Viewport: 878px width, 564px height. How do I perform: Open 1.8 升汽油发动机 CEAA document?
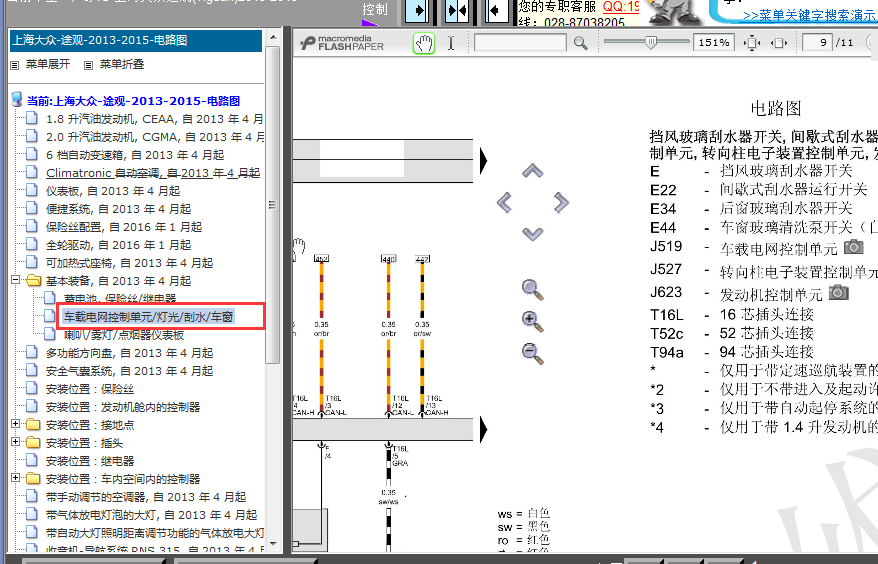pos(155,119)
